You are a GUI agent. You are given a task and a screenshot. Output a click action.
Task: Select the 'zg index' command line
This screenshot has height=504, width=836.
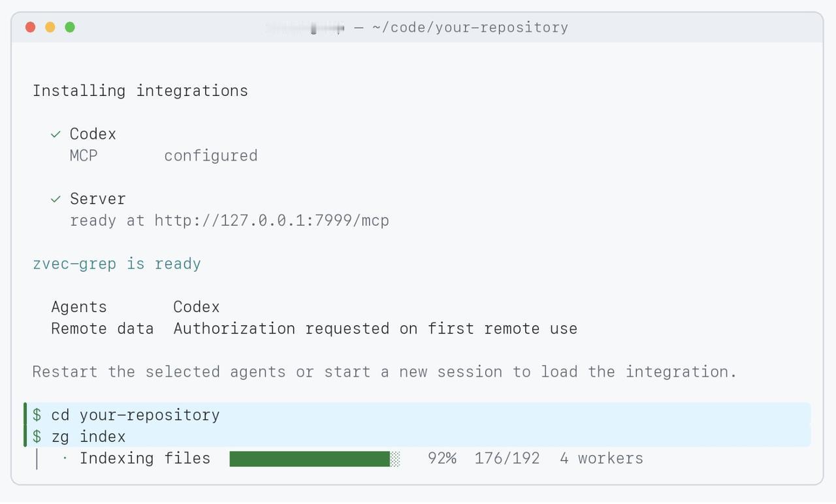(x=418, y=436)
